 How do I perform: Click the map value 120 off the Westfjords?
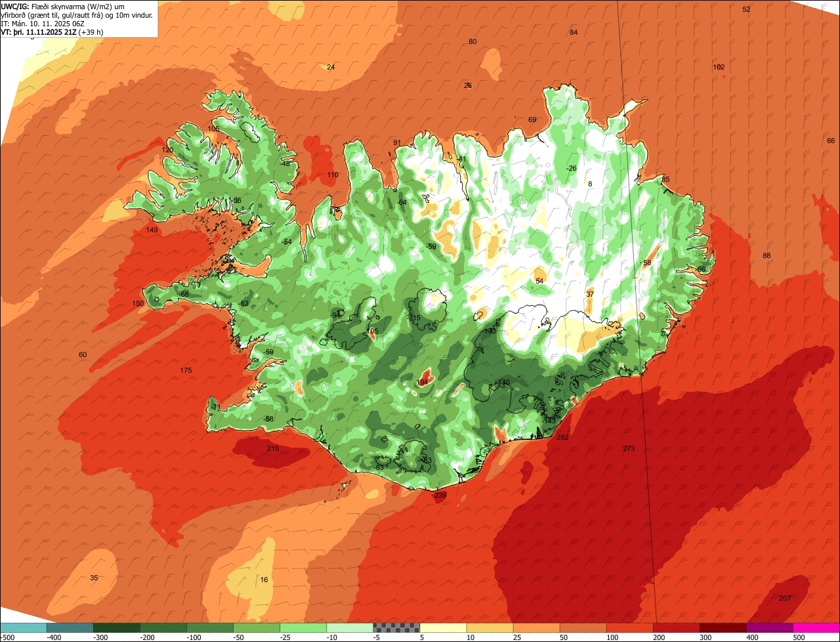pyautogui.click(x=167, y=150)
